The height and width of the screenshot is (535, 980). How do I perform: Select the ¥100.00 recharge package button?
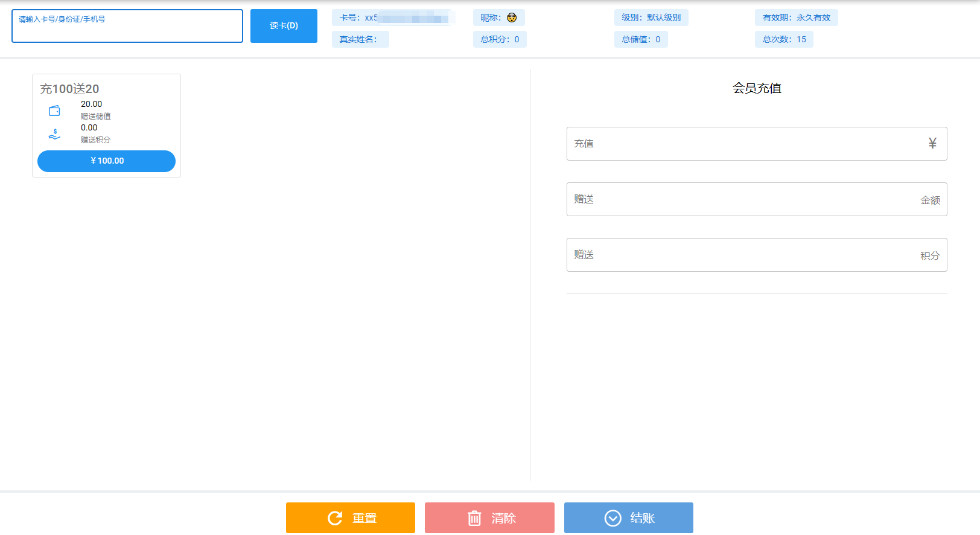tap(106, 161)
